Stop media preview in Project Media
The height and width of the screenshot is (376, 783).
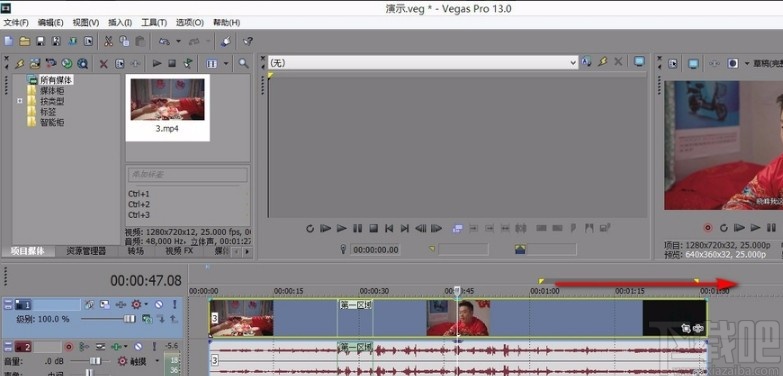click(172, 63)
